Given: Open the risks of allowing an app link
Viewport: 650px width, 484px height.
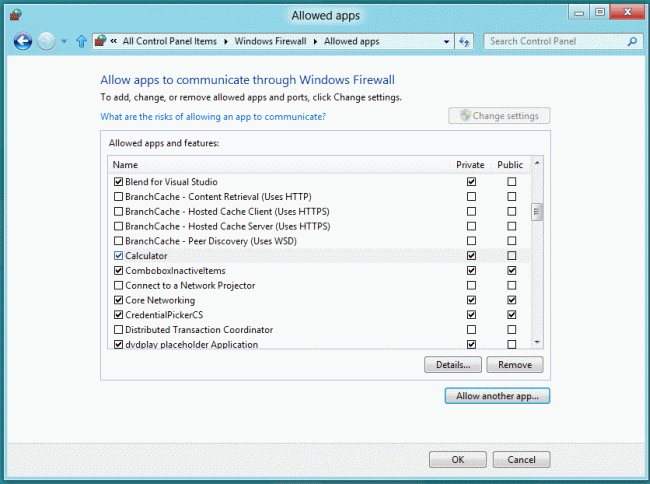Looking at the screenshot, I should tap(213, 117).
